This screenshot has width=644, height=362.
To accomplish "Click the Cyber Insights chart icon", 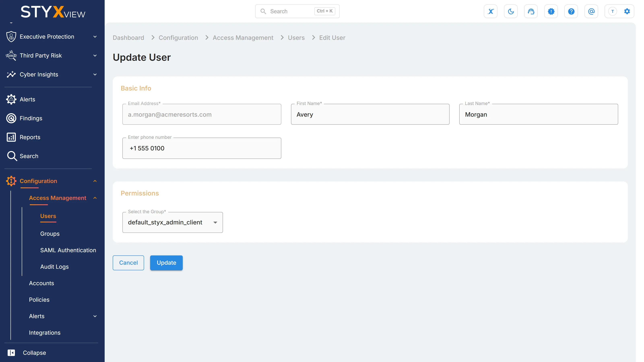I will pyautogui.click(x=11, y=74).
